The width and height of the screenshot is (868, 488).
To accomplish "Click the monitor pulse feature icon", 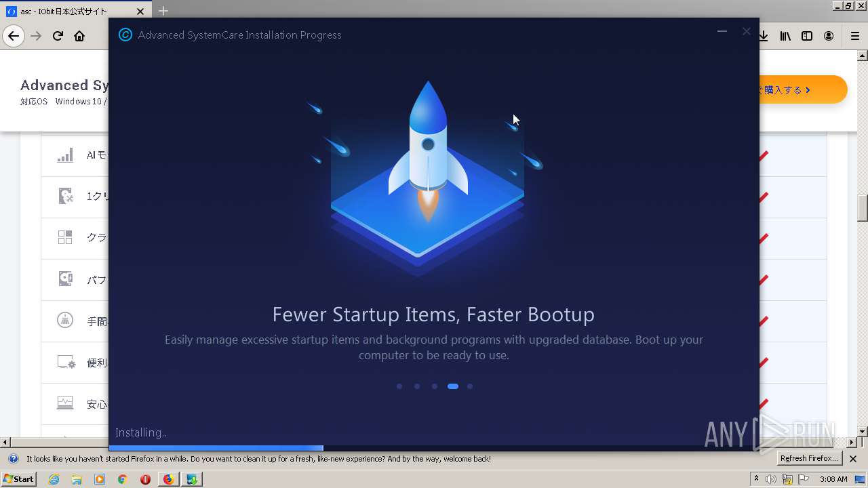I will click(65, 403).
